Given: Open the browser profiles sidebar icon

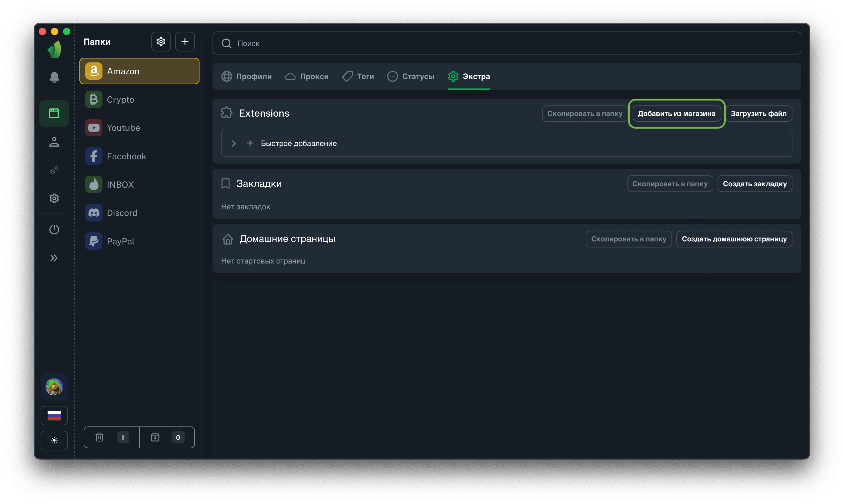Looking at the screenshot, I should [54, 114].
